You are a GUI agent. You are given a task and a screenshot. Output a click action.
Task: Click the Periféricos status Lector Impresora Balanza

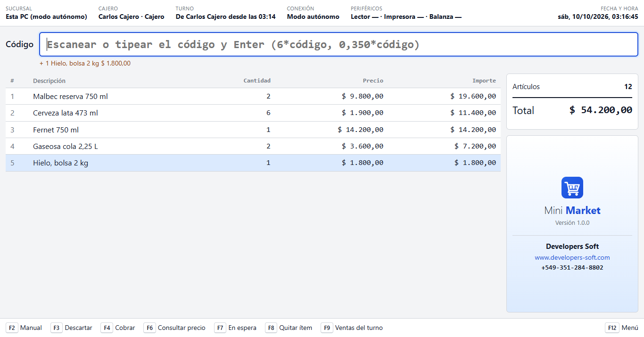tap(406, 16)
